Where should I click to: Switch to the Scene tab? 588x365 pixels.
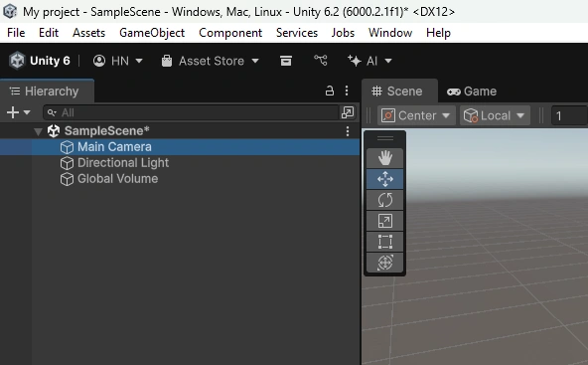[x=399, y=91]
